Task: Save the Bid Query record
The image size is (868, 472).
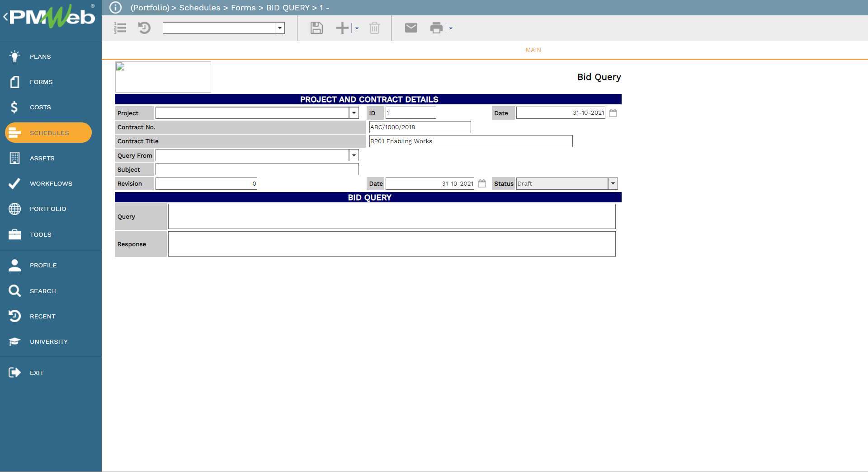Action: (x=316, y=28)
